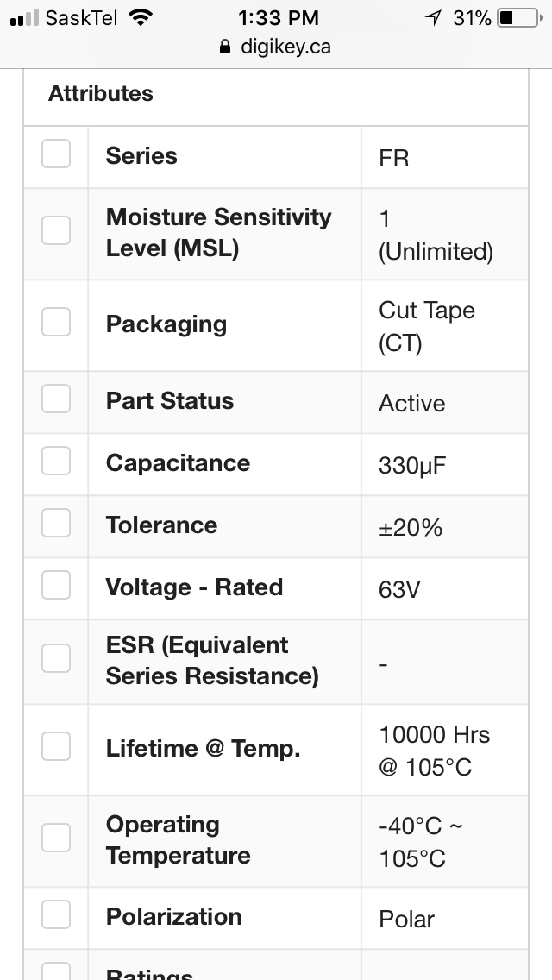This screenshot has height=980, width=552.
Task: Check the Lifetime @ Temp. checkbox
Action: [x=56, y=746]
